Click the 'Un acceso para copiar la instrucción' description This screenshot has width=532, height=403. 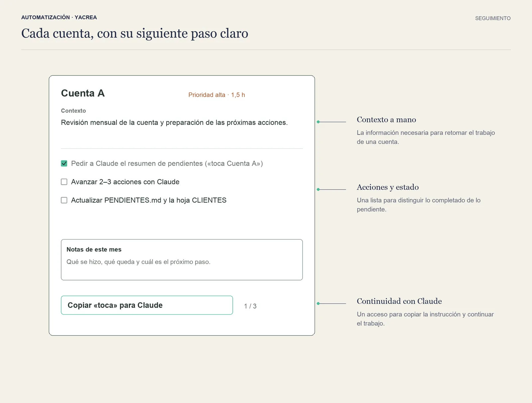[425, 319]
